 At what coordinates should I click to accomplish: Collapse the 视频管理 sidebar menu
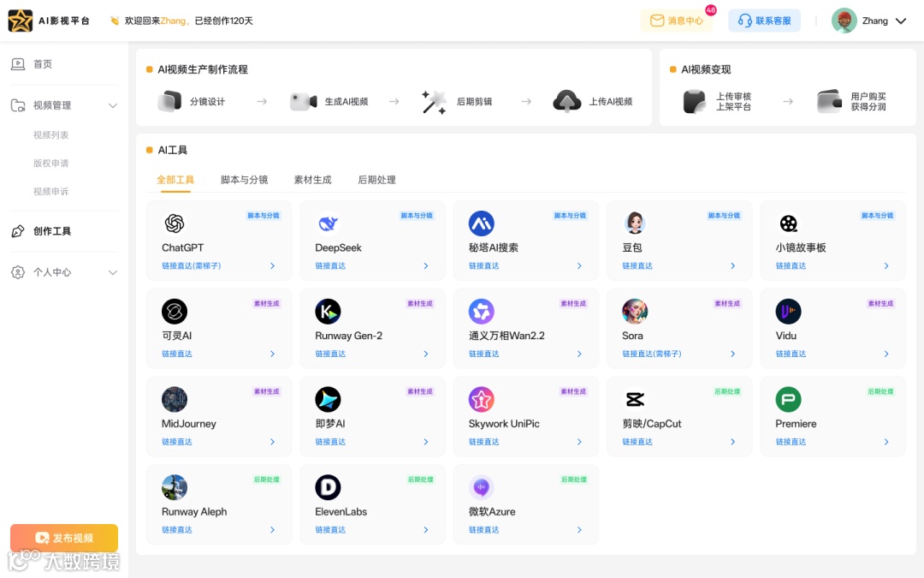click(113, 105)
